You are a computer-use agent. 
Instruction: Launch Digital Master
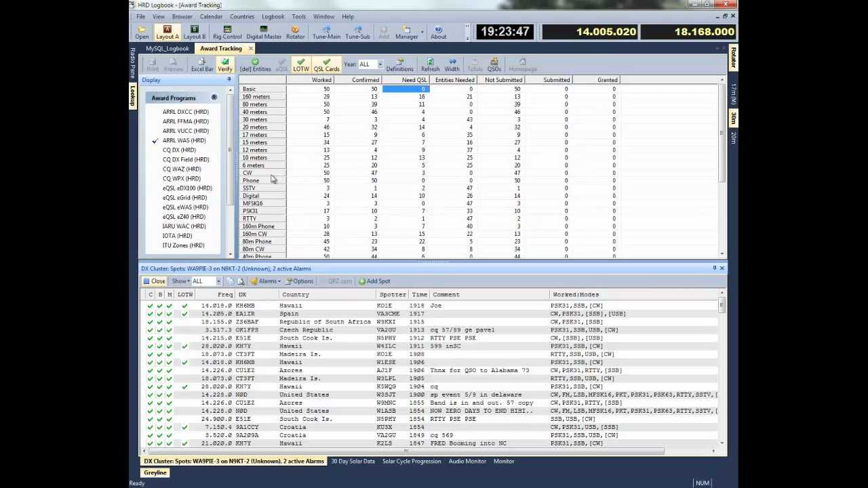tap(264, 33)
